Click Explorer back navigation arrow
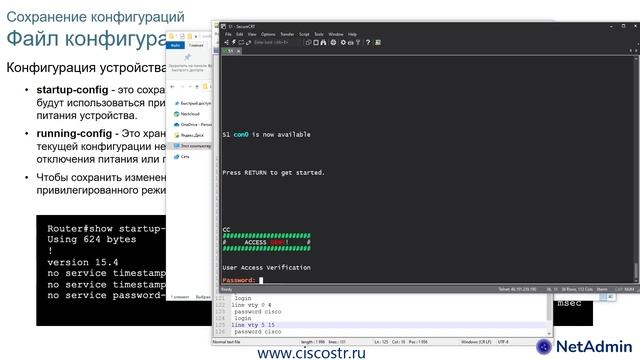Image resolution: width=640 pixels, height=360 pixels. coord(172,87)
